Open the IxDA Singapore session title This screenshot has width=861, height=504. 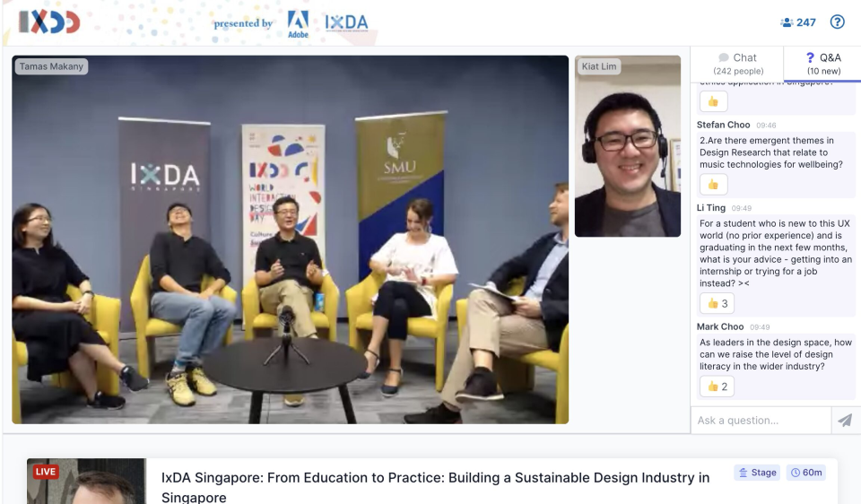tap(435, 487)
